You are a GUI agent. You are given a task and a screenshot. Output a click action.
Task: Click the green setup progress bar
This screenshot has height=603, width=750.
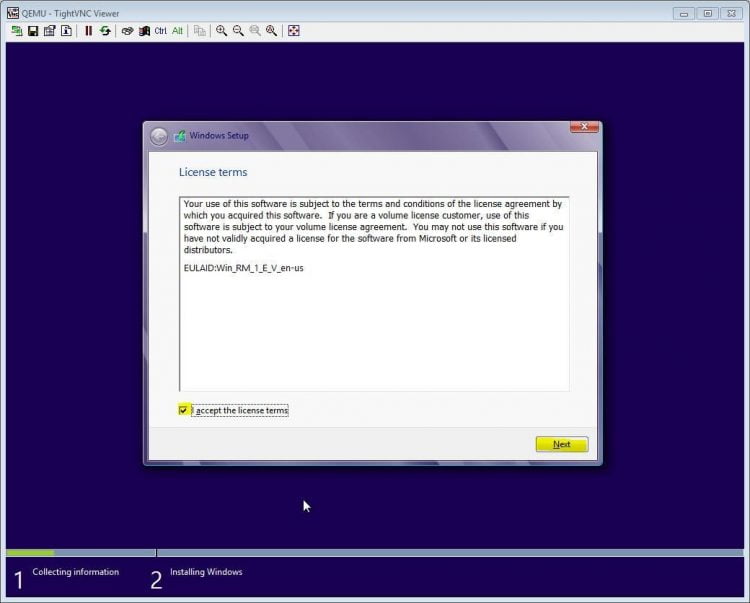pyautogui.click(x=30, y=553)
